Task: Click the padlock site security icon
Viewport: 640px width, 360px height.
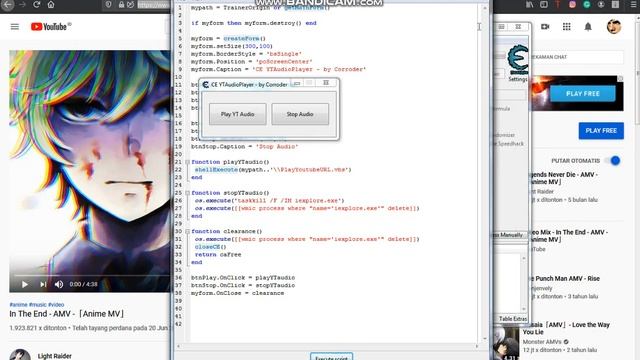Action: tap(121, 4)
